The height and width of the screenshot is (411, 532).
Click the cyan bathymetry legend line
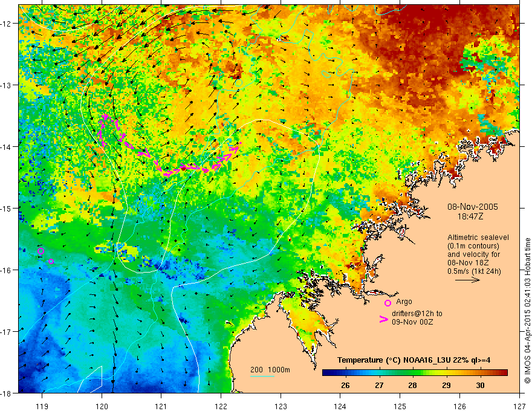[x=262, y=376]
